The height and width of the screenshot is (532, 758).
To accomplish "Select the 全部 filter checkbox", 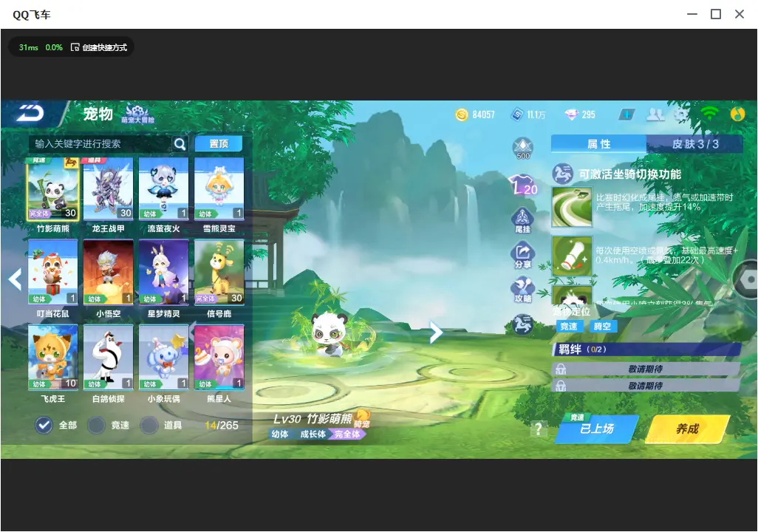I will click(44, 425).
